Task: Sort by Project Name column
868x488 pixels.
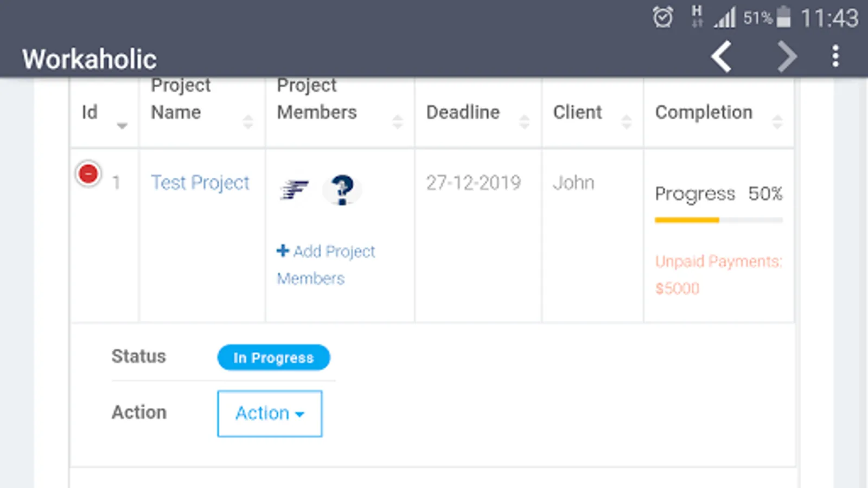Action: (x=202, y=113)
